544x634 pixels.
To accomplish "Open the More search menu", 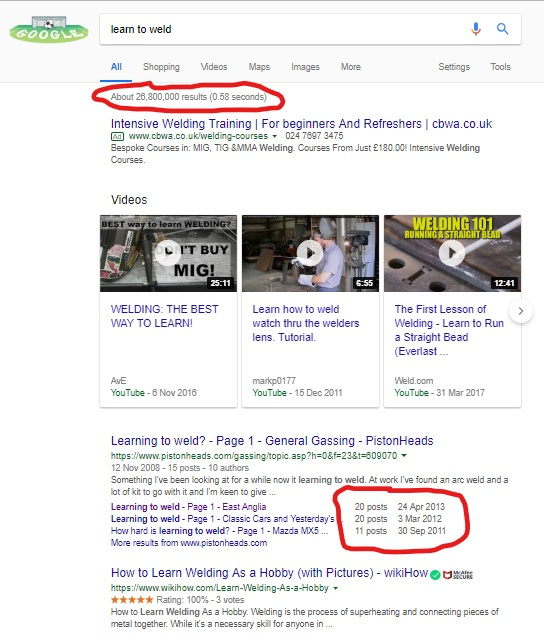I will 351,67.
